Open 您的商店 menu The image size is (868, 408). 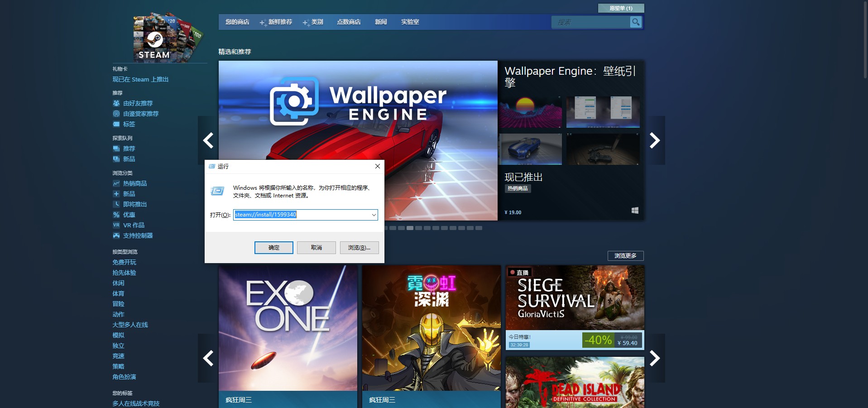[237, 22]
